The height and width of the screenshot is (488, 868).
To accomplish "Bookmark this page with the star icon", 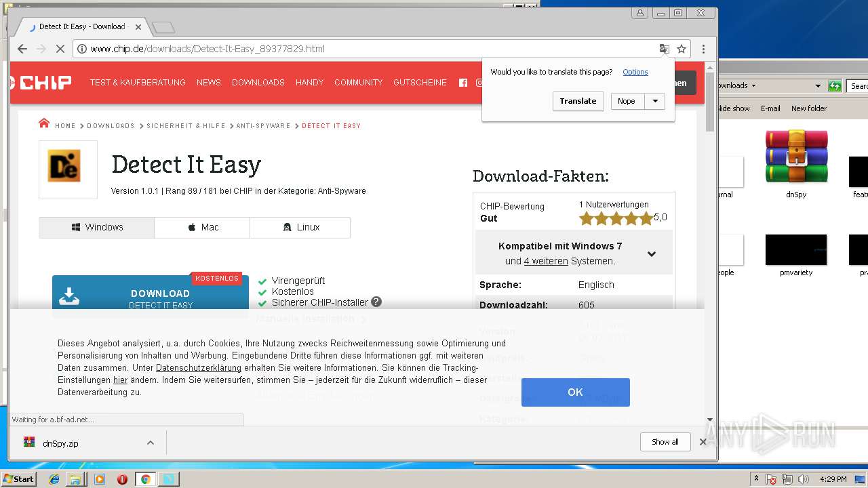I will pyautogui.click(x=682, y=49).
